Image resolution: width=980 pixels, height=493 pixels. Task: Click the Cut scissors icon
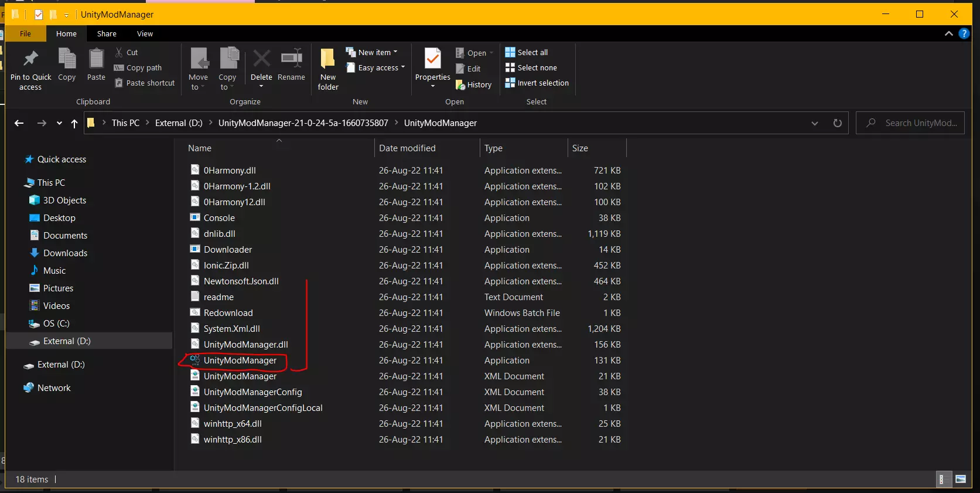[x=119, y=52]
